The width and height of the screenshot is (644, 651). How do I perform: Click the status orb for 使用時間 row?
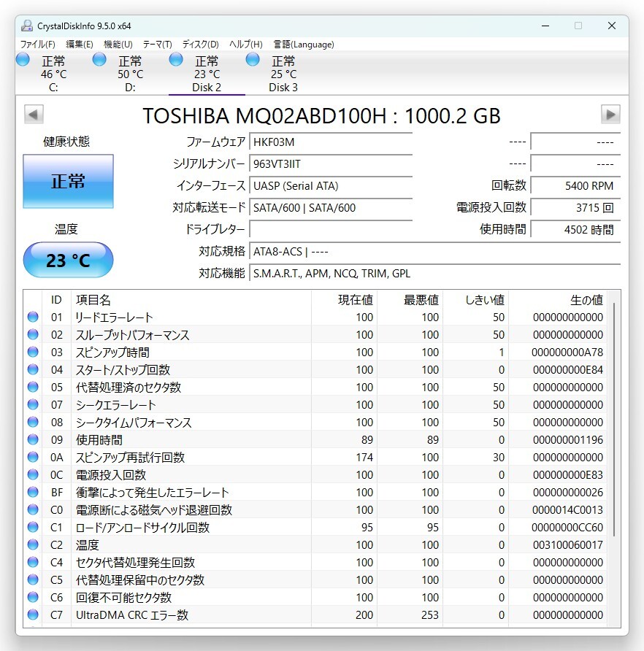[x=33, y=439]
